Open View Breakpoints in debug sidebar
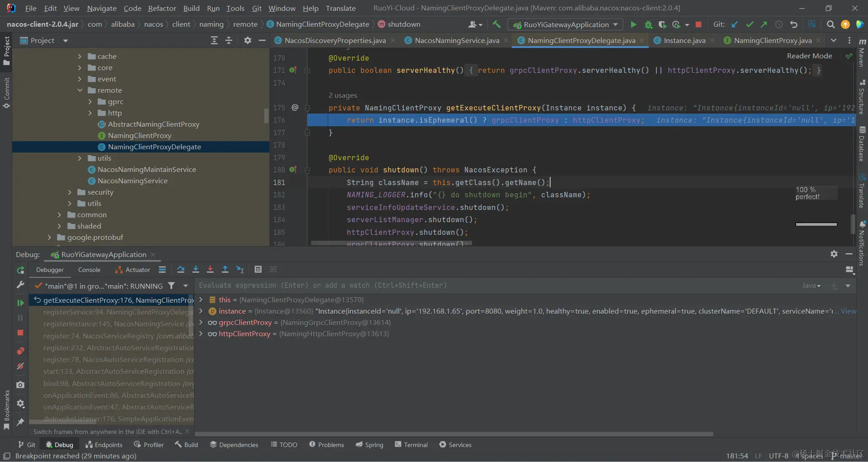Viewport: 868px width, 462px height. (x=20, y=351)
